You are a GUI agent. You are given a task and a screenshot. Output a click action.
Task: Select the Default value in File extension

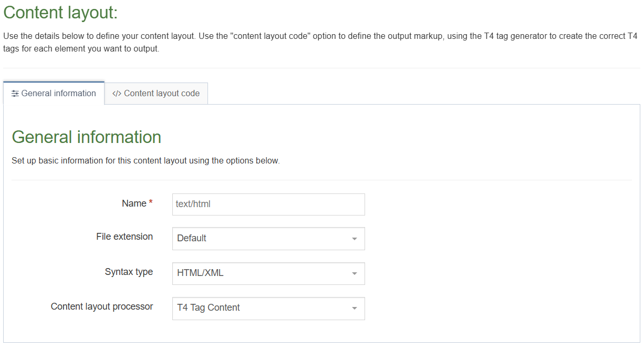tap(192, 239)
